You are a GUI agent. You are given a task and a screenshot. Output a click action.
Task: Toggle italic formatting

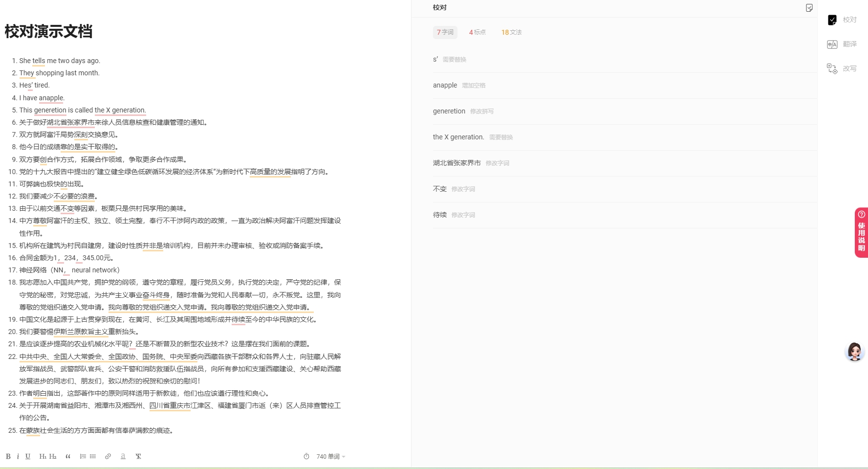[x=18, y=456]
